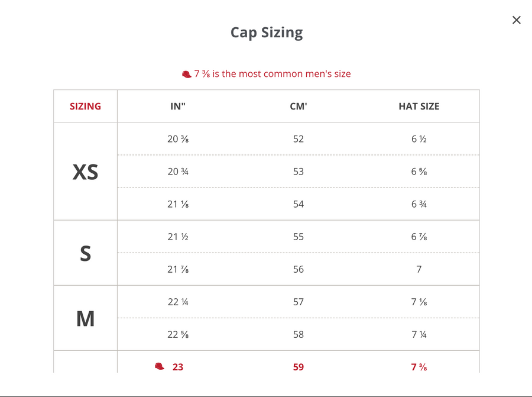
Task: Click the red cap icon above the table
Action: coord(187,74)
